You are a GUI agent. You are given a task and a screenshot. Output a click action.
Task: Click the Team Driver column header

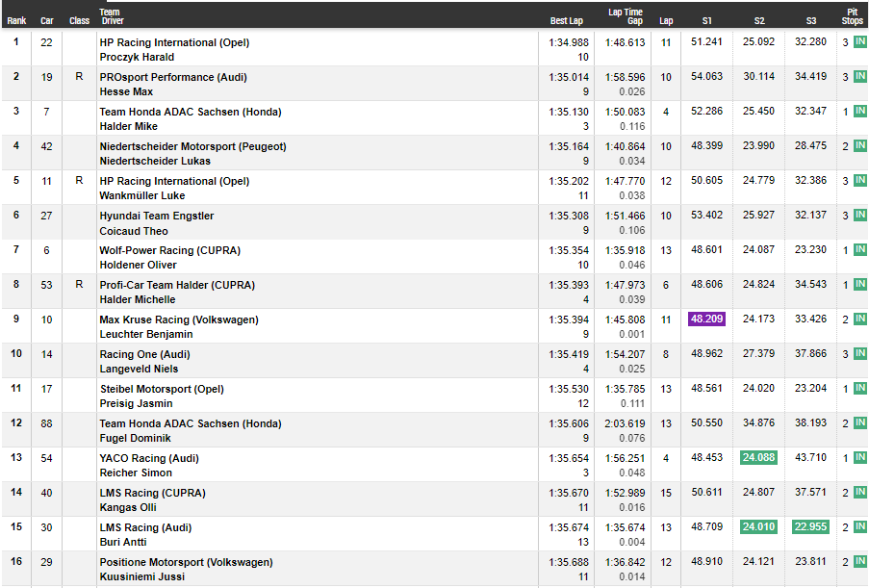(x=112, y=16)
